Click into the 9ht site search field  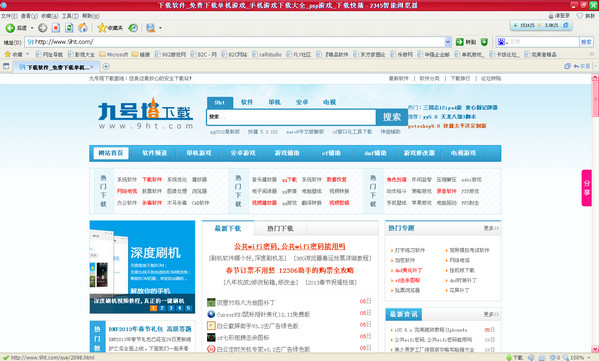291,117
